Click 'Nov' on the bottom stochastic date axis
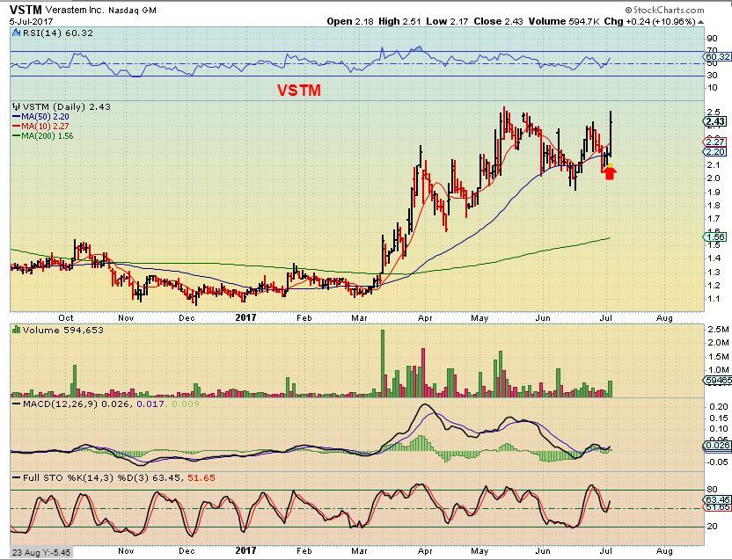The height and width of the screenshot is (560, 732). [x=126, y=550]
